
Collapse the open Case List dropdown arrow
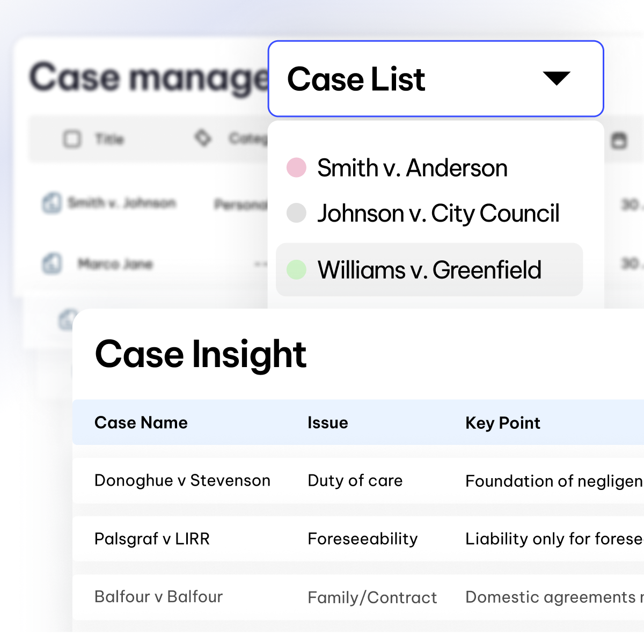pyautogui.click(x=557, y=78)
